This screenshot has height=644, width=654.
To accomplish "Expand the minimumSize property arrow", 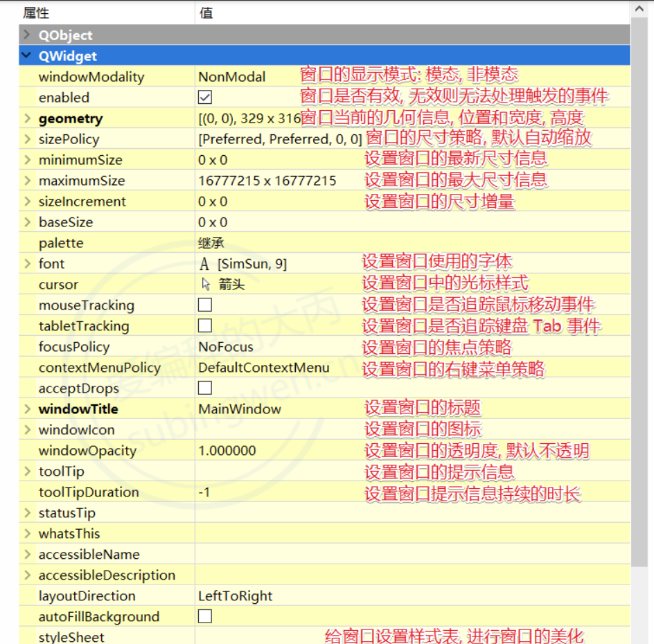I will (28, 160).
